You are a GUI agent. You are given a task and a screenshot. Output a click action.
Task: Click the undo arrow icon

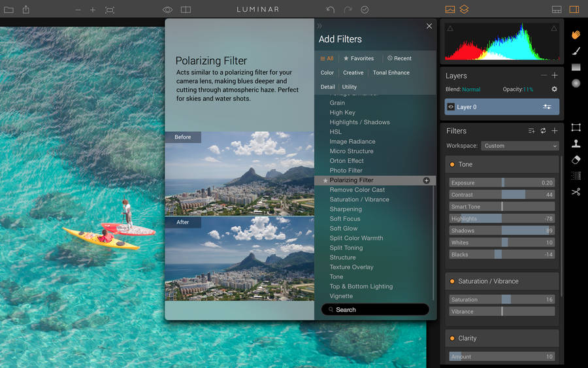(331, 10)
